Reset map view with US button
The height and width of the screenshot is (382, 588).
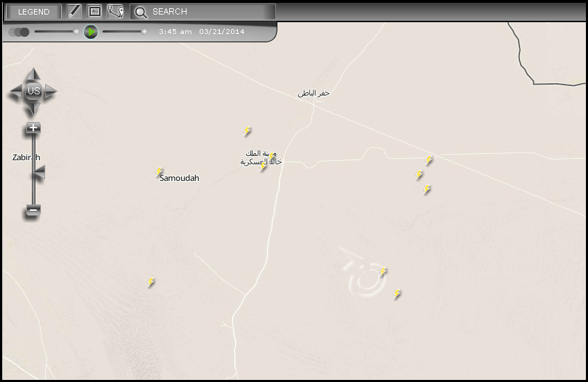(x=33, y=91)
